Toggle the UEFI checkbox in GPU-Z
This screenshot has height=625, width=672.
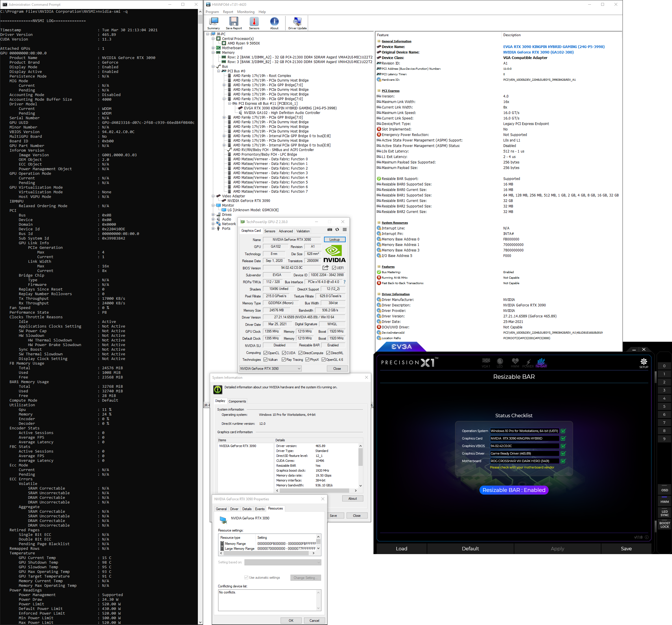[334, 268]
